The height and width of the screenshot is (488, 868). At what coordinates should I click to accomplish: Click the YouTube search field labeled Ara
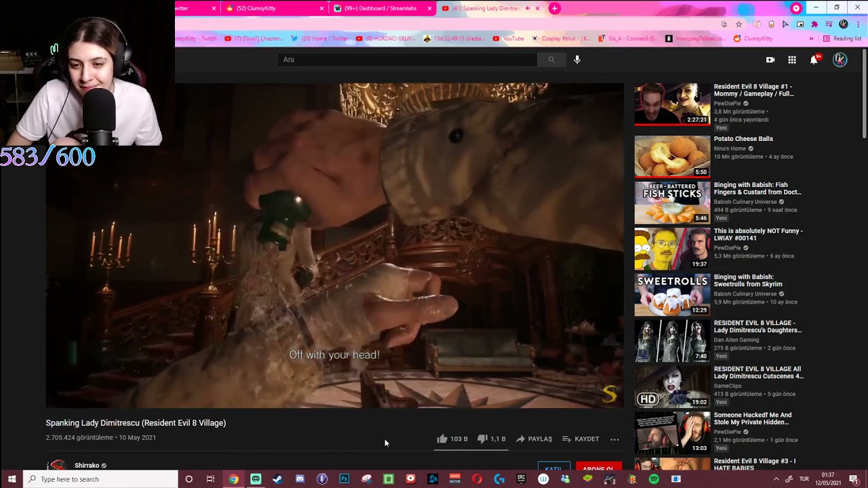pos(408,60)
